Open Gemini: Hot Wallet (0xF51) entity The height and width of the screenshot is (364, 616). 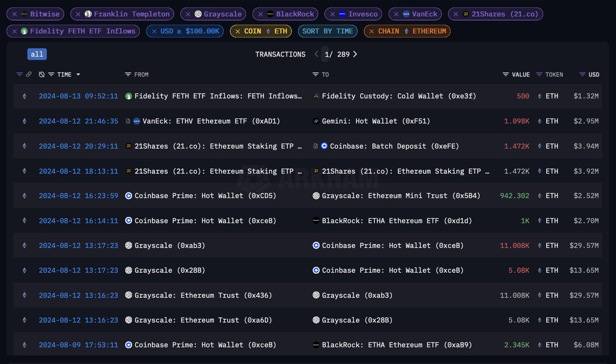pos(376,122)
